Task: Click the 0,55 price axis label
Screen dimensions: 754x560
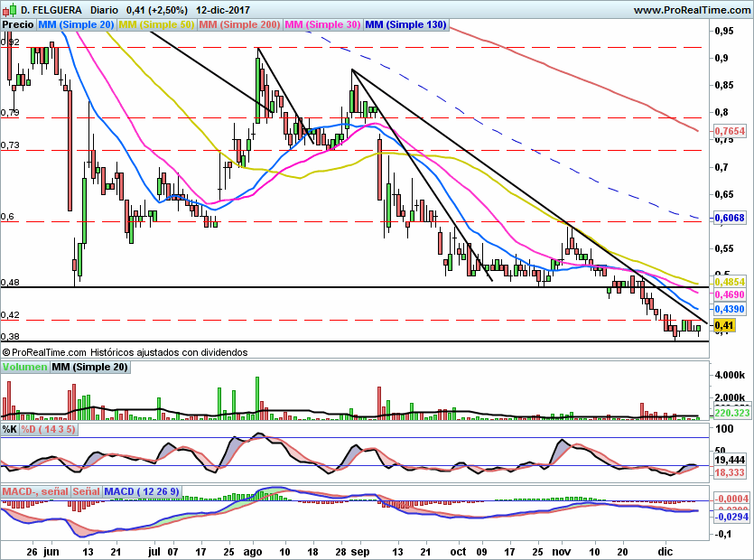Action: 724,248
